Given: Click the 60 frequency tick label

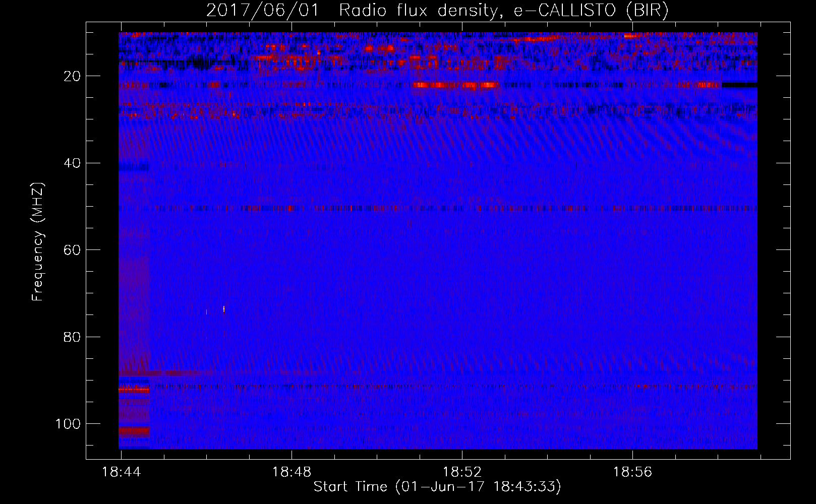Looking at the screenshot, I should coord(73,250).
